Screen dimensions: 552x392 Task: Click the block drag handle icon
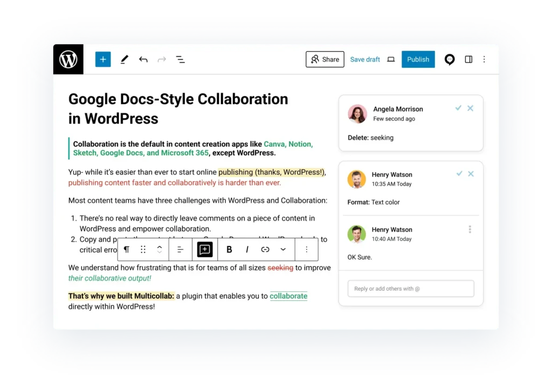click(x=143, y=249)
